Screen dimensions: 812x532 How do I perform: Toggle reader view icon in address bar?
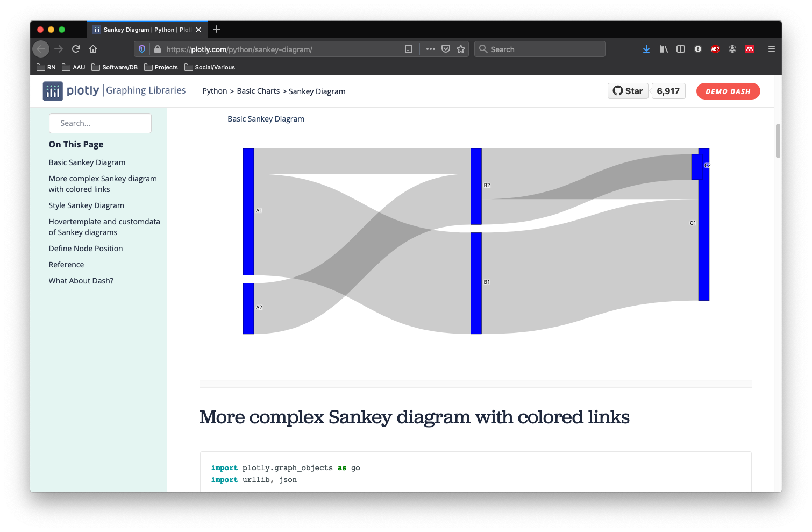pos(409,49)
